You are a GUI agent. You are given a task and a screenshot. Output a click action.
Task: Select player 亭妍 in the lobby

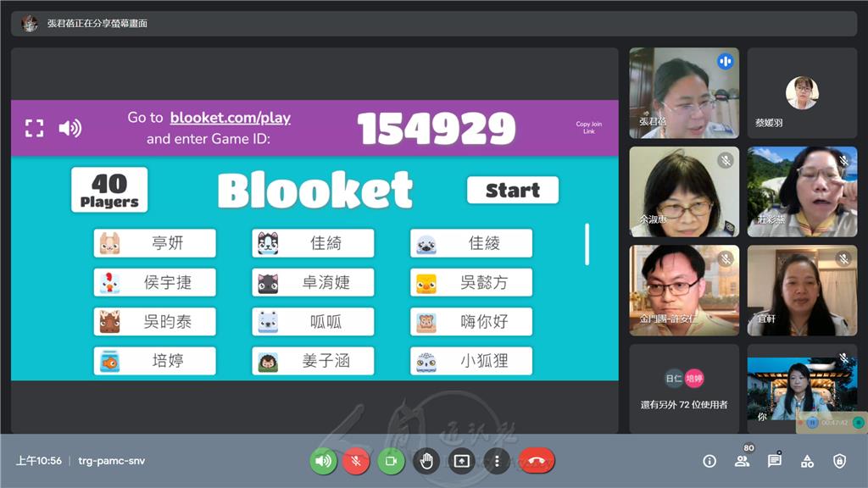(x=155, y=243)
